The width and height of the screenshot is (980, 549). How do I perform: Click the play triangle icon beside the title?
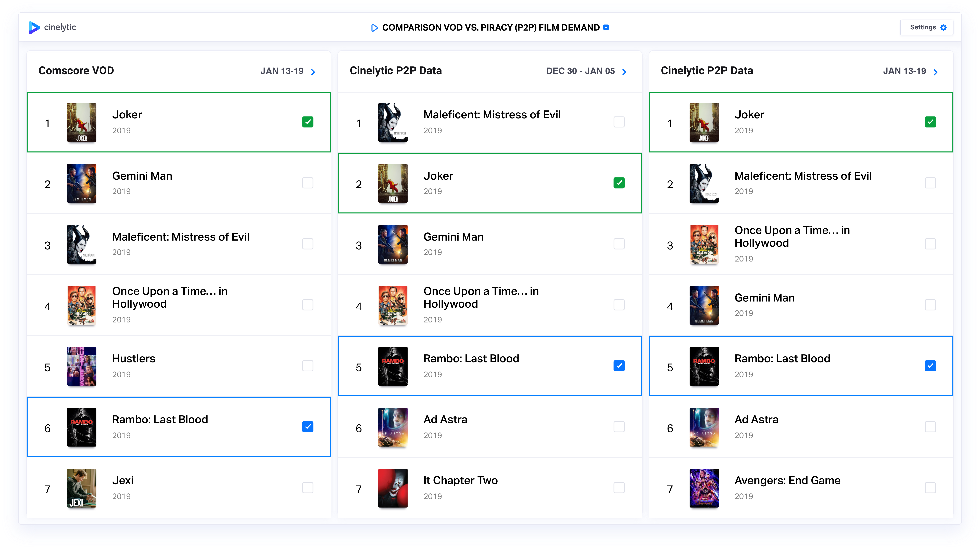[x=374, y=28]
